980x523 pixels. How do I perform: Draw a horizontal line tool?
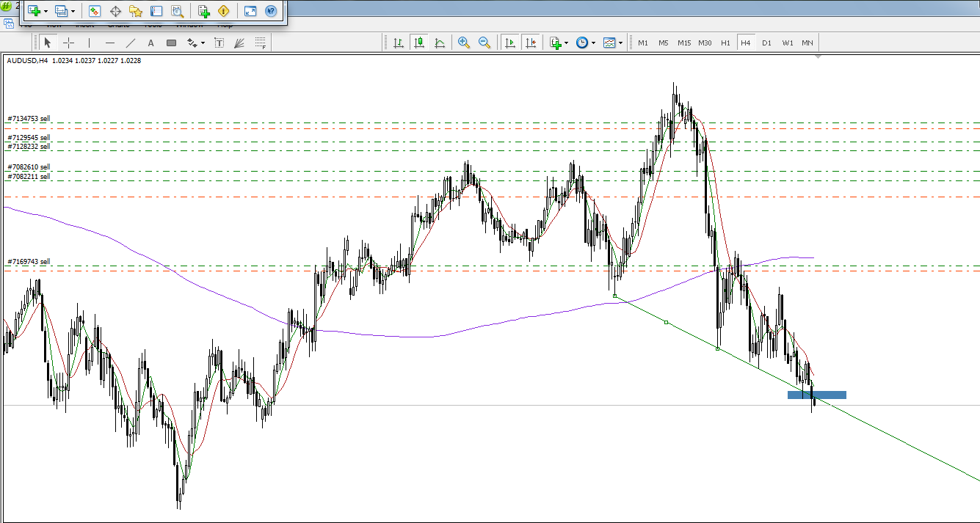(x=110, y=43)
